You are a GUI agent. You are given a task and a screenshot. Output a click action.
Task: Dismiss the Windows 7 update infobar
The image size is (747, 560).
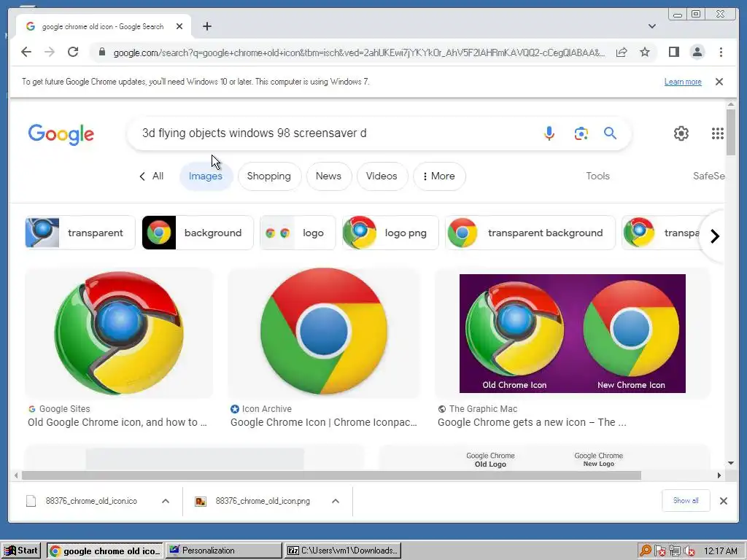click(x=719, y=82)
